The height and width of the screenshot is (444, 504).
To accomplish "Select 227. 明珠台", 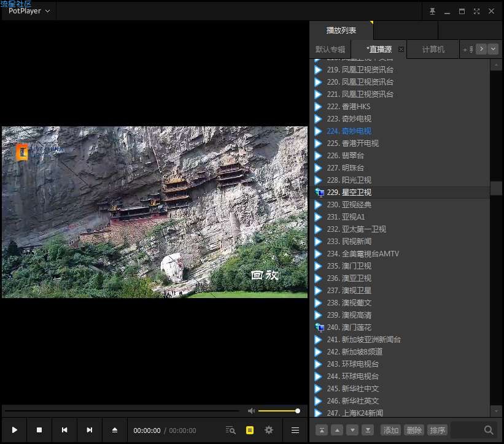I will tap(400, 168).
